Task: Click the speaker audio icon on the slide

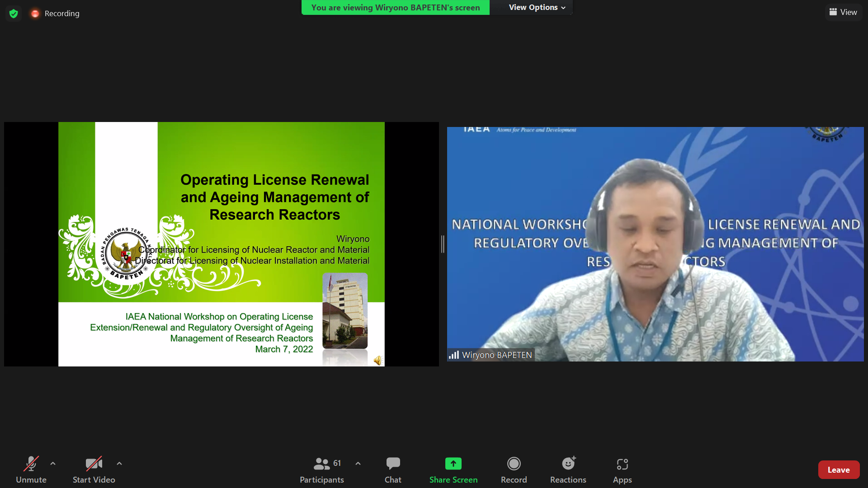Action: [x=378, y=360]
